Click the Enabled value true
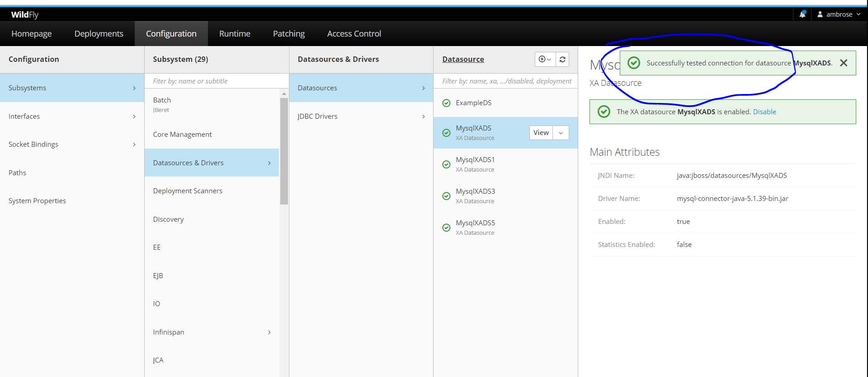The height and width of the screenshot is (377, 868). point(683,222)
